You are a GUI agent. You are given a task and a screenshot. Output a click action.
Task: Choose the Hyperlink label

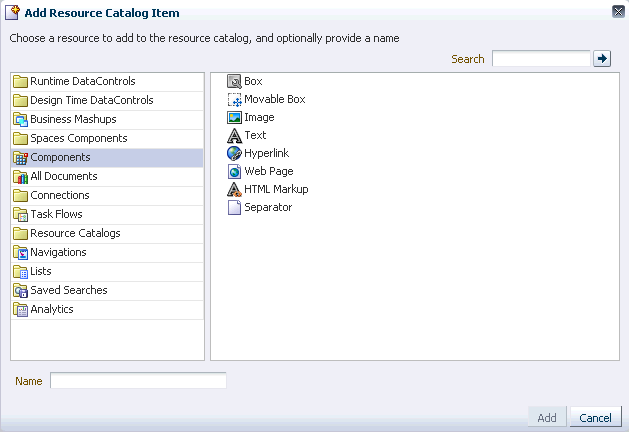[x=266, y=153]
